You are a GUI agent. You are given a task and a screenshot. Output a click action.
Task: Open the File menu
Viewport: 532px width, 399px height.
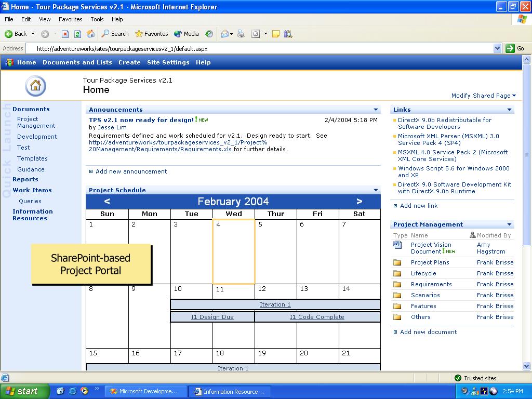[9, 19]
